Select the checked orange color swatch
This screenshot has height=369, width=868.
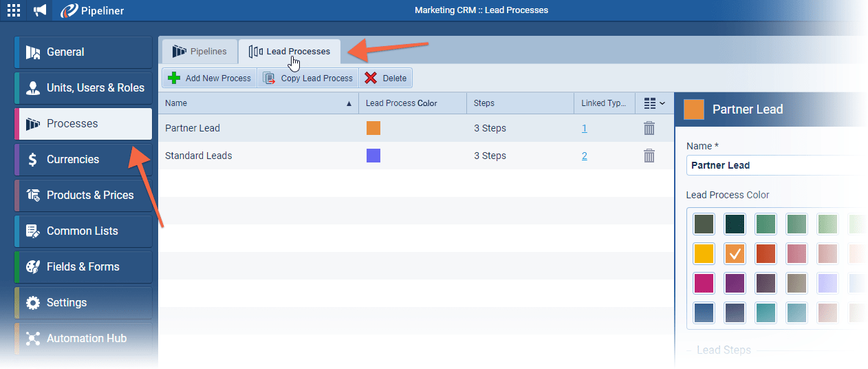pyautogui.click(x=735, y=253)
